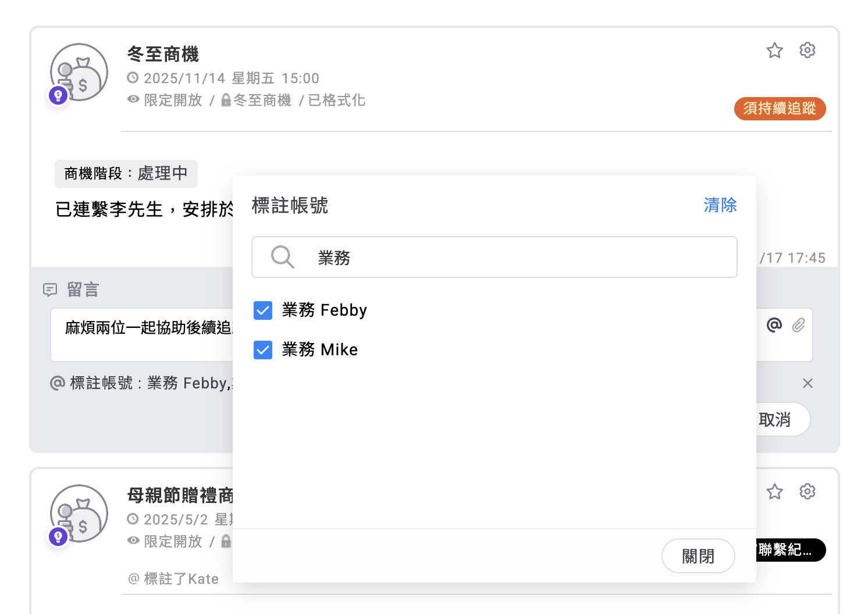
Task: Click the 清除 link to clear selections
Action: [720, 205]
